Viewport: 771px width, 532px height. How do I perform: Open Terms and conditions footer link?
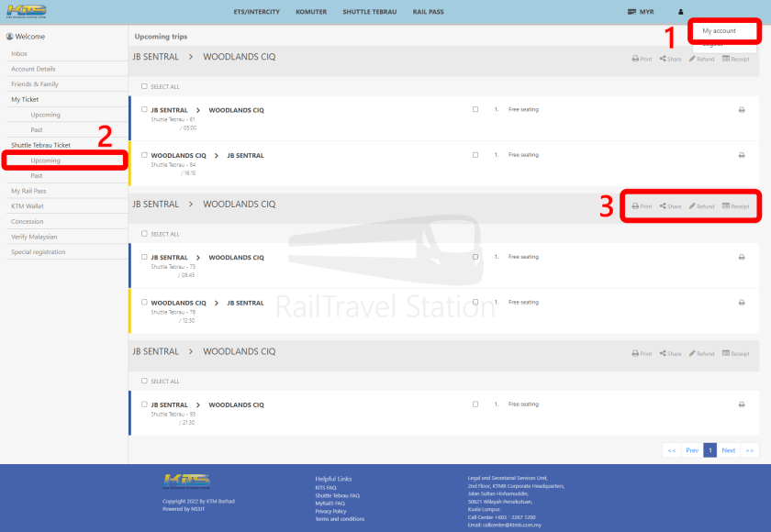point(340,519)
